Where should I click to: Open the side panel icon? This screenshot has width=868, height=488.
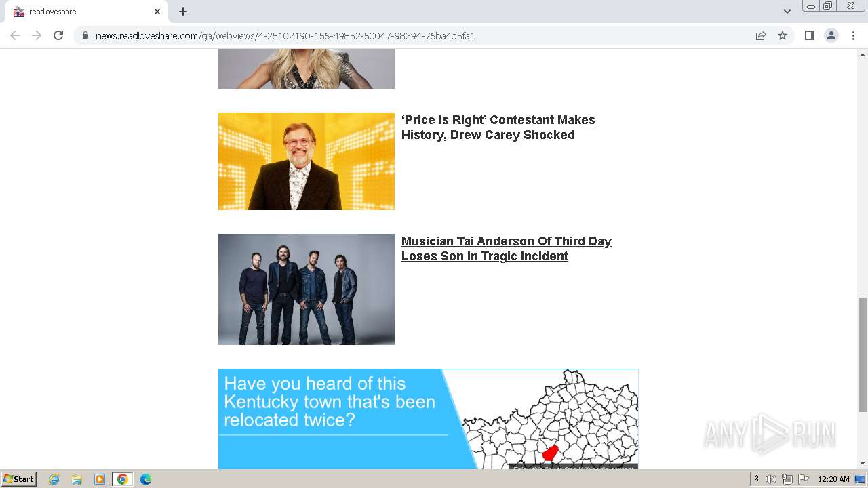click(x=809, y=35)
